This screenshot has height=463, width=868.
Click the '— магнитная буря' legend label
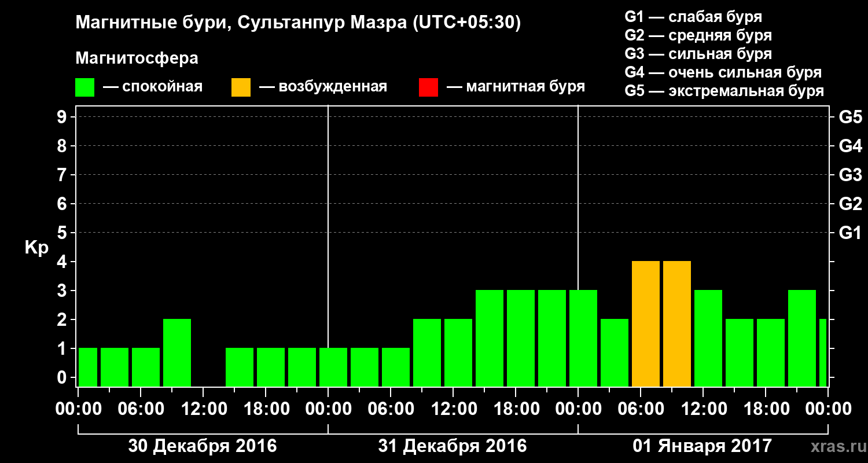coord(516,87)
